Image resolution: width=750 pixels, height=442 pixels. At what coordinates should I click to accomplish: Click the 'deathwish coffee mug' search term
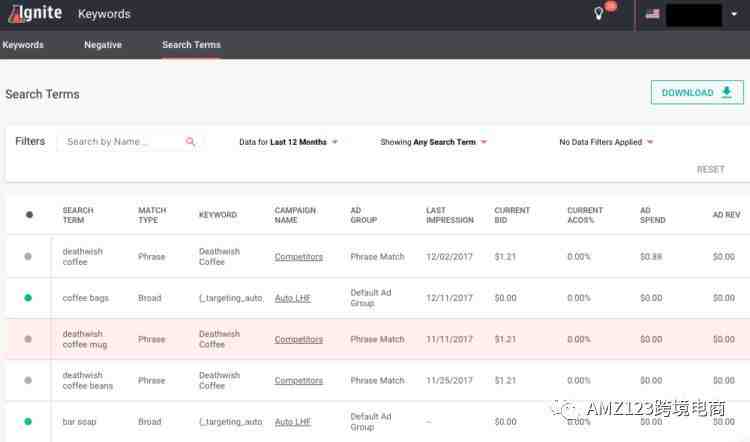click(85, 339)
